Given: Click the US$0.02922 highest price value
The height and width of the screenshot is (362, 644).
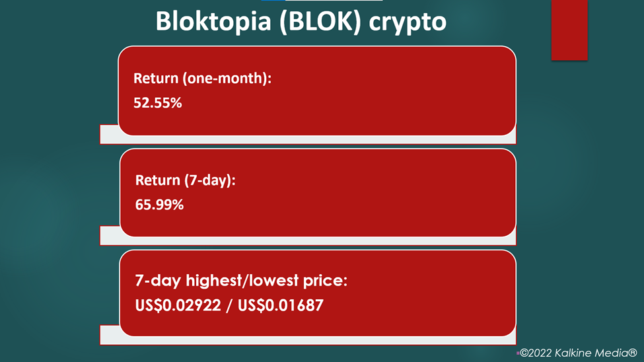Looking at the screenshot, I should pyautogui.click(x=178, y=305).
